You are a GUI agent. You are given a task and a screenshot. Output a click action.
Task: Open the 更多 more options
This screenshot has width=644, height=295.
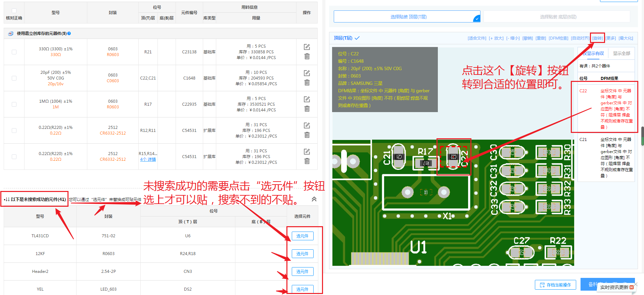[x=611, y=38]
